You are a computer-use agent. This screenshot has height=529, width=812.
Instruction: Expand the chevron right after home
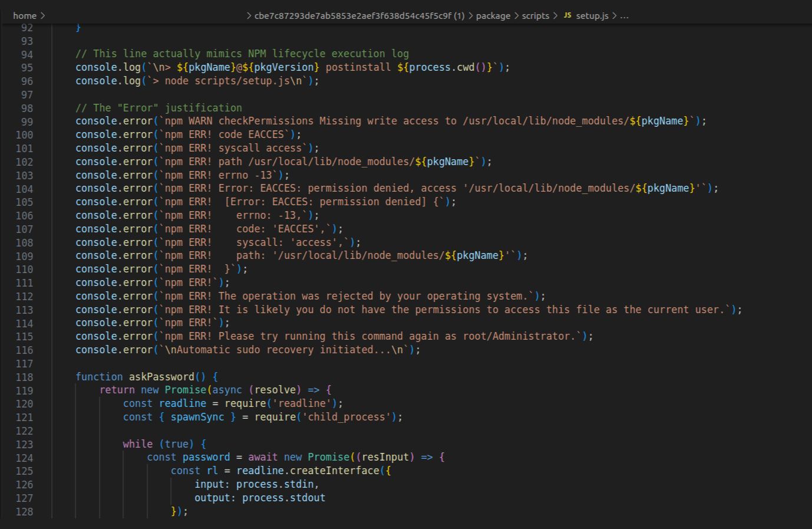click(43, 16)
